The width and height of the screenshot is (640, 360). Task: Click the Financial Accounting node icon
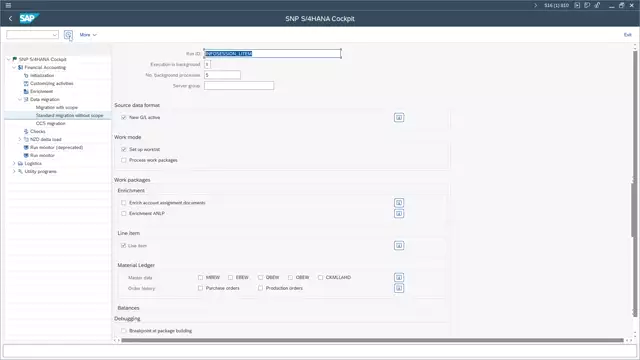(x=20, y=67)
